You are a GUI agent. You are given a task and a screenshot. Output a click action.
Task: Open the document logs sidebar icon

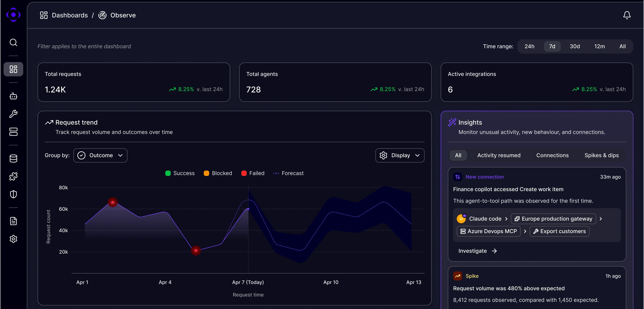pos(14,221)
